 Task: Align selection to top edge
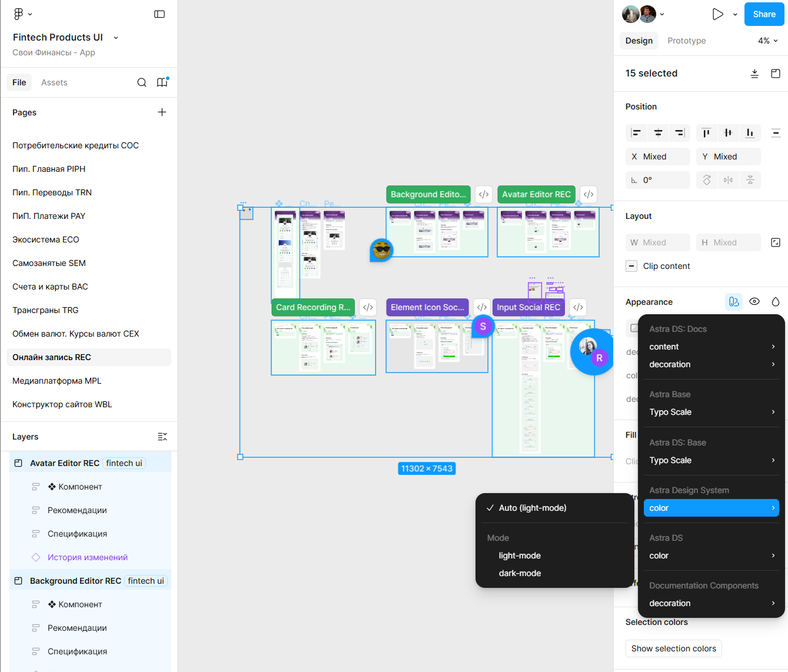pos(706,133)
